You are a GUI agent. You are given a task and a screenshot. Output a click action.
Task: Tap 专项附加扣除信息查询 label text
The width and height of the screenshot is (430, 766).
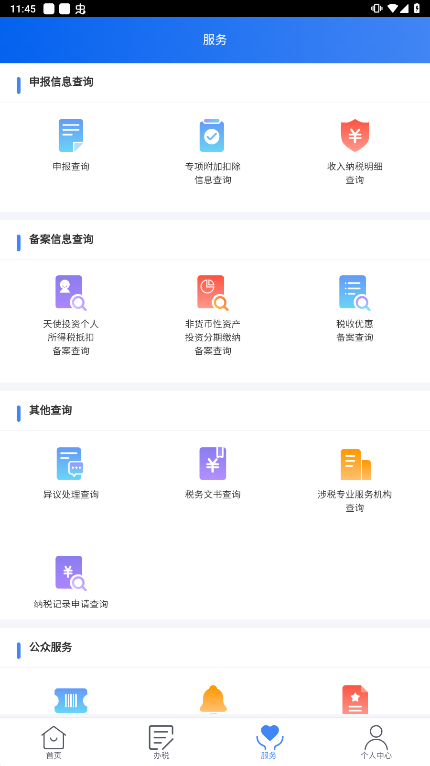click(x=213, y=173)
